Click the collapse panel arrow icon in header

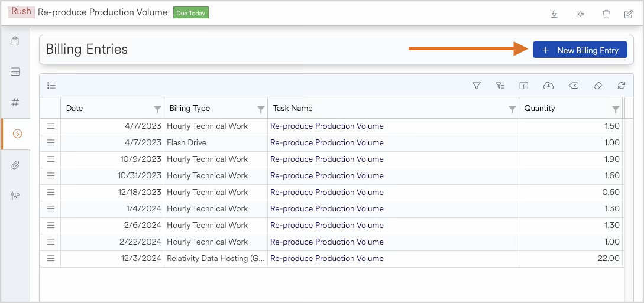tap(580, 14)
